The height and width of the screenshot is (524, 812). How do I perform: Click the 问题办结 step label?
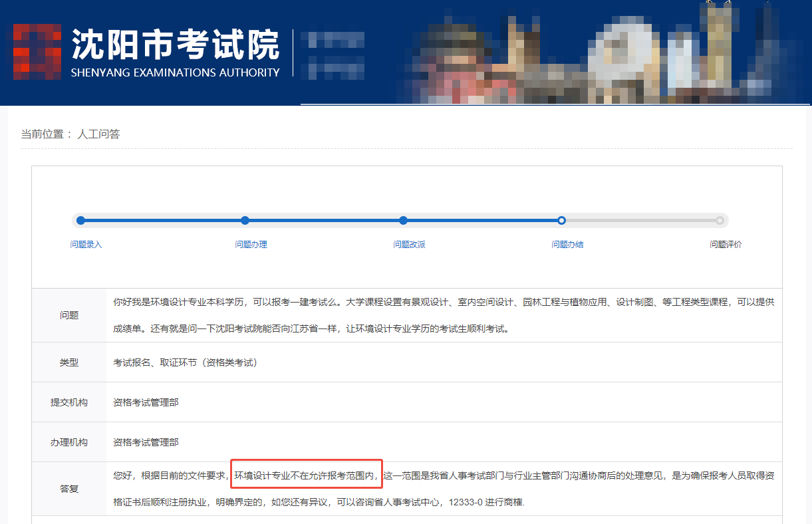pyautogui.click(x=567, y=245)
